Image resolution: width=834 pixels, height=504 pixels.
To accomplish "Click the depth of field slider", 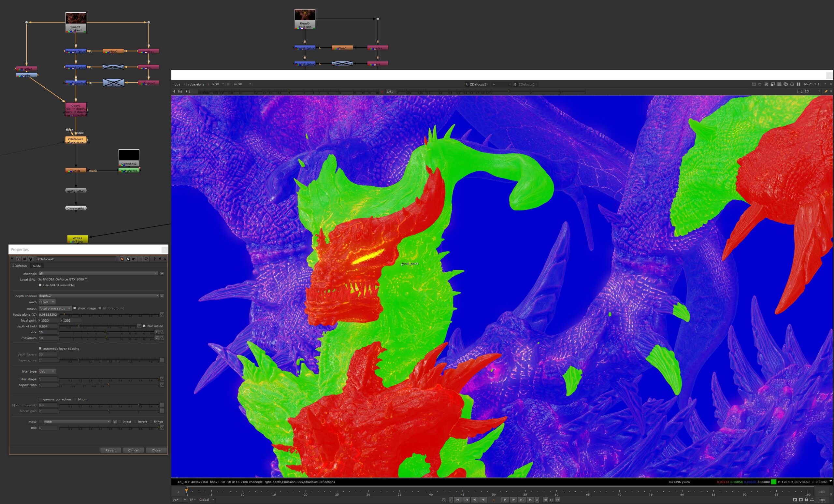I will coord(97,326).
